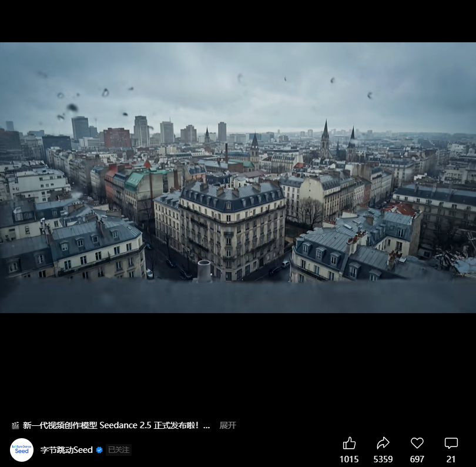Open comments via speech bubble icon
The height and width of the screenshot is (467, 476).
tap(451, 443)
